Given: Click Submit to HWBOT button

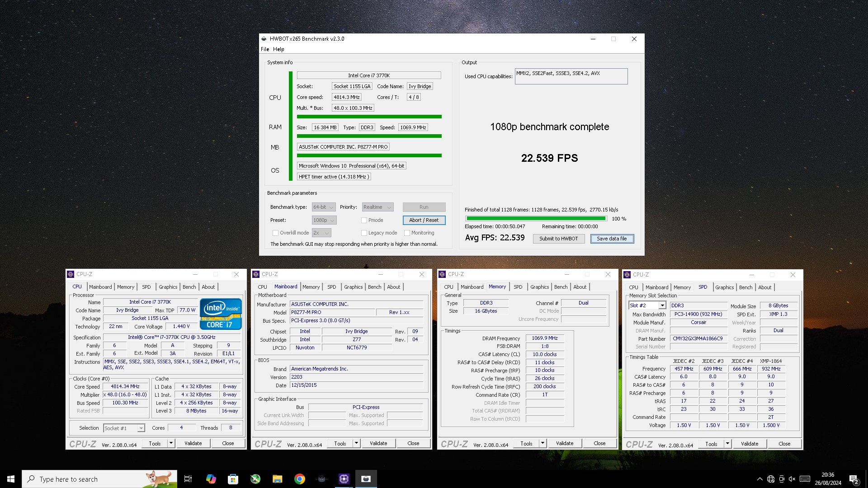Looking at the screenshot, I should pyautogui.click(x=558, y=239).
